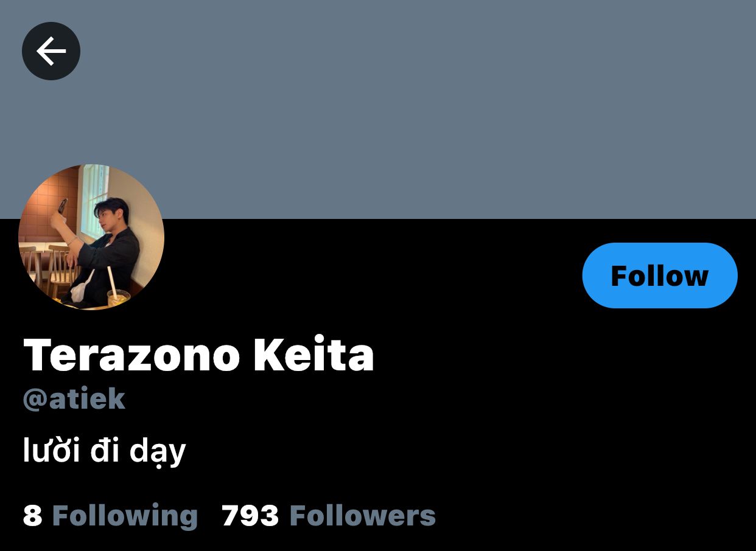Follow the Terazono Keita account
The width and height of the screenshot is (756, 551).
coord(660,275)
